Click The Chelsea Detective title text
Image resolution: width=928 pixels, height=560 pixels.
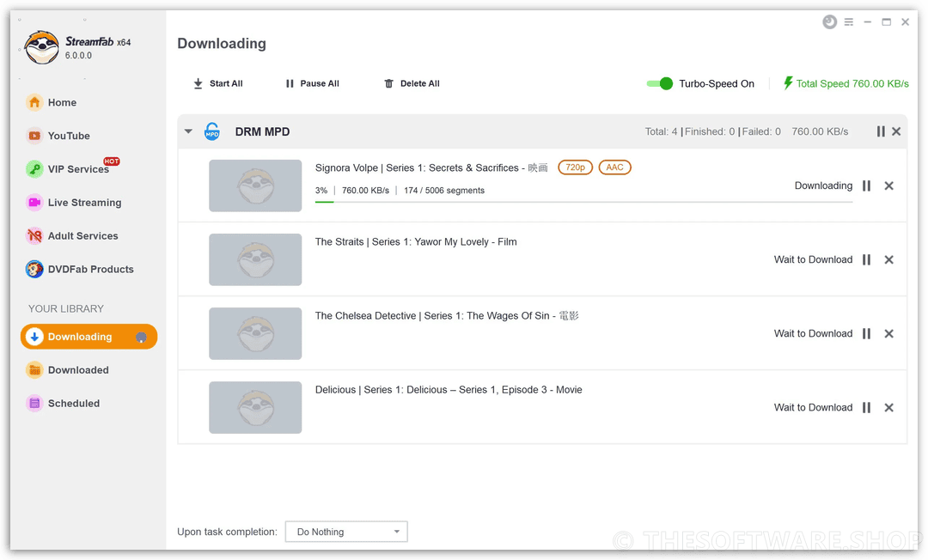(x=447, y=316)
